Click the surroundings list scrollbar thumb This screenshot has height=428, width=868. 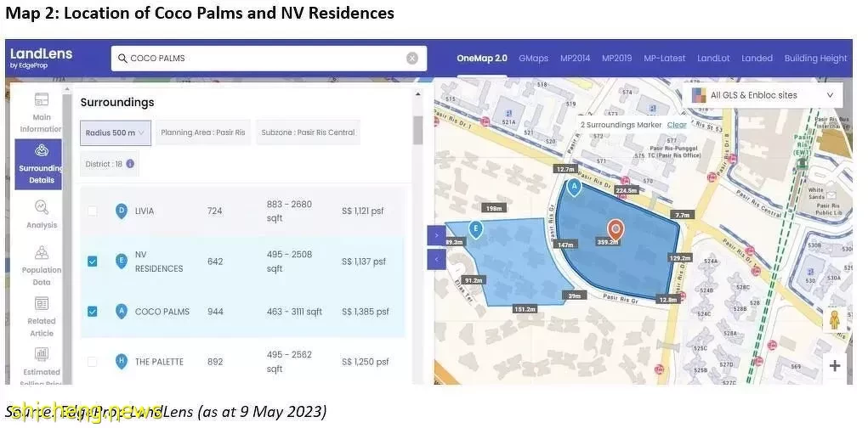[x=418, y=130]
